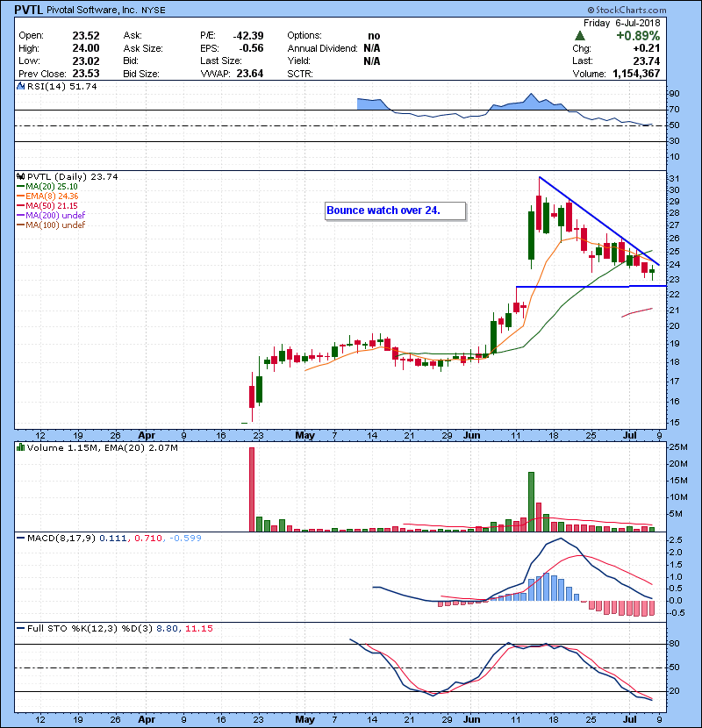Click the 'Jun' label on price chart axis
Viewport: 702px width, 728px height.
point(471,436)
